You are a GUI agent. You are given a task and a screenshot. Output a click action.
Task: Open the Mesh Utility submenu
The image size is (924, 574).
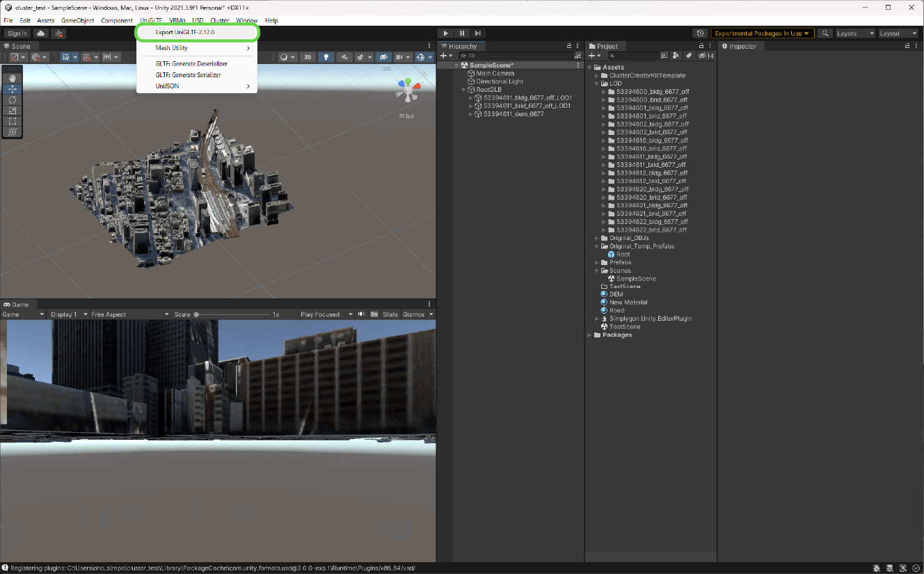click(198, 48)
